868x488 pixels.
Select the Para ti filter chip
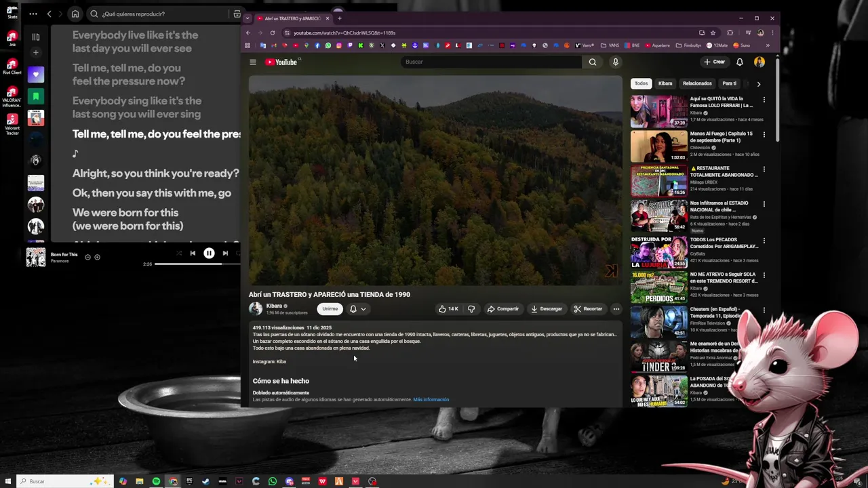coord(730,83)
